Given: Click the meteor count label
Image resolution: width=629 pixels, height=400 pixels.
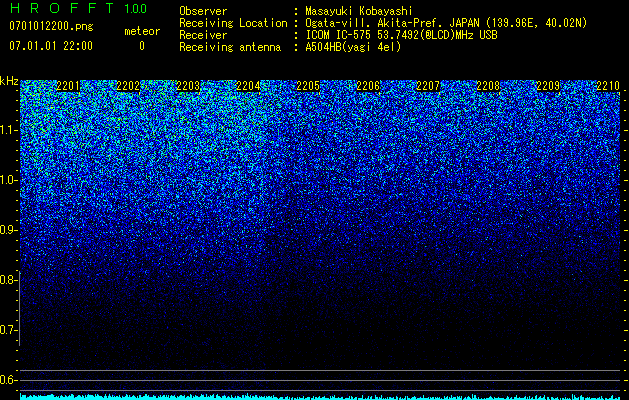Looking at the screenshot, I should pos(142,31).
